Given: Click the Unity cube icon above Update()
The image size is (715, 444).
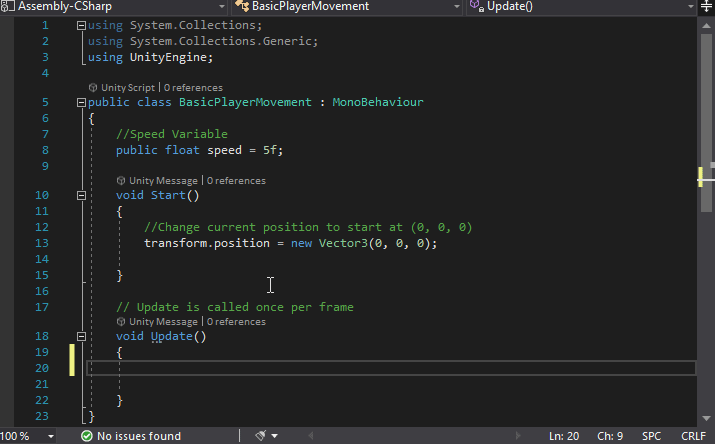Looking at the screenshot, I should tap(121, 322).
